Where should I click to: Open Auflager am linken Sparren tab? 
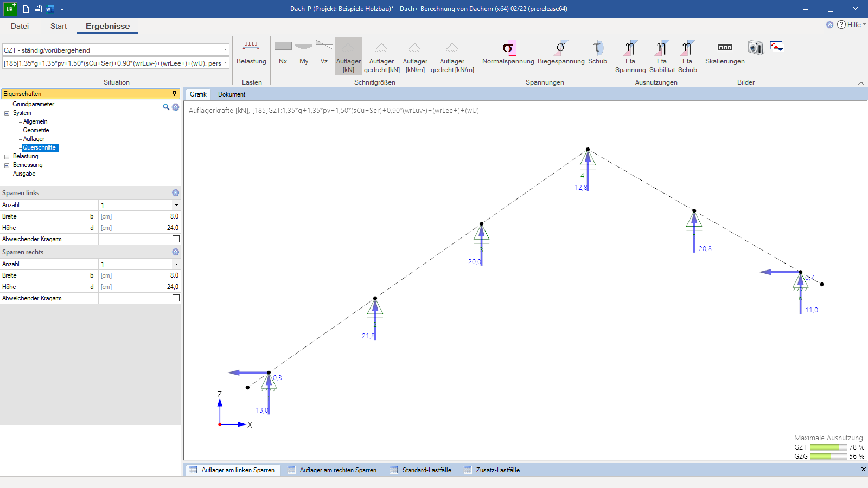[x=233, y=470]
